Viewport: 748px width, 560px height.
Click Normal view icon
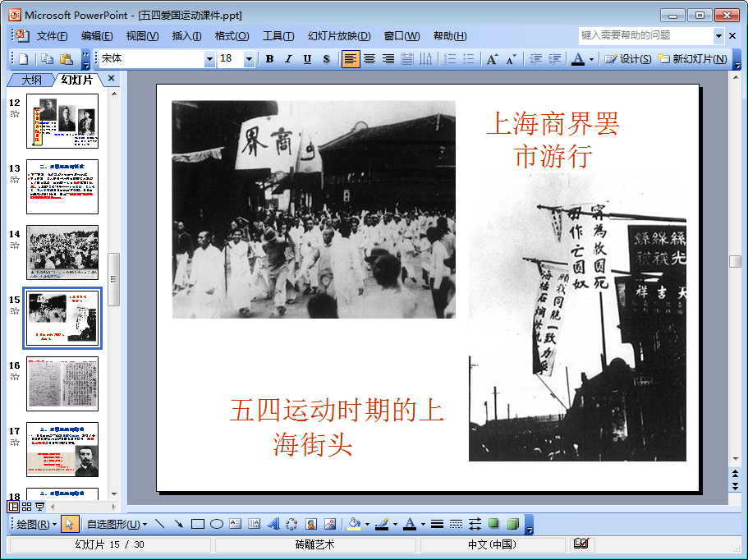pyautogui.click(x=13, y=507)
